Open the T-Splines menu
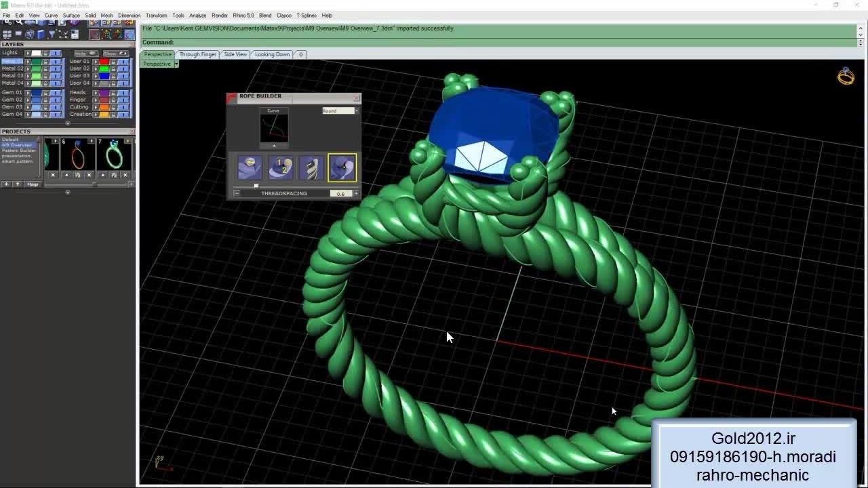This screenshot has height=488, width=868. (x=306, y=15)
